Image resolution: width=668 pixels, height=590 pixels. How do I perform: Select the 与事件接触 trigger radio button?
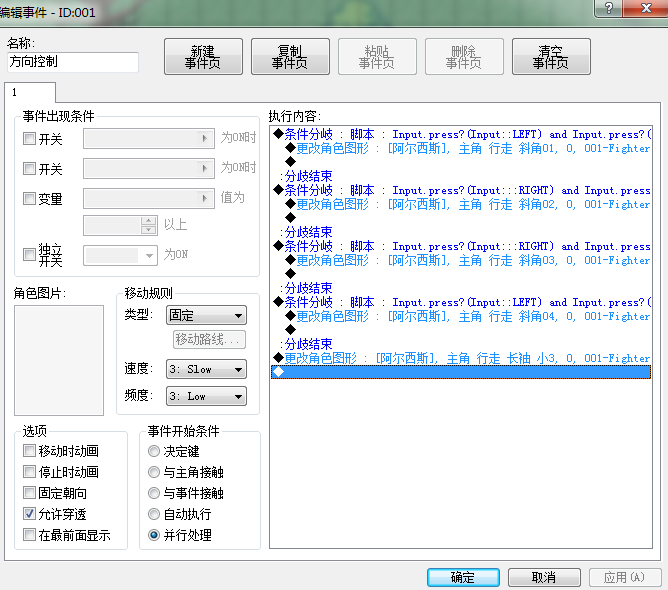tap(154, 493)
